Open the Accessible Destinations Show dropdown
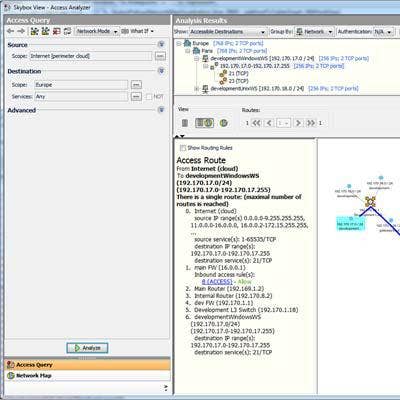The width and height of the screenshot is (400, 400). point(228,32)
